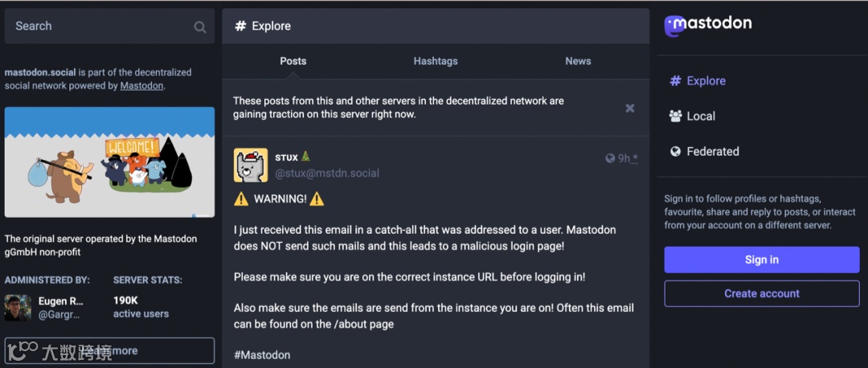Screen dimensions: 868x368
Task: Focus the Search input field
Action: [96, 27]
